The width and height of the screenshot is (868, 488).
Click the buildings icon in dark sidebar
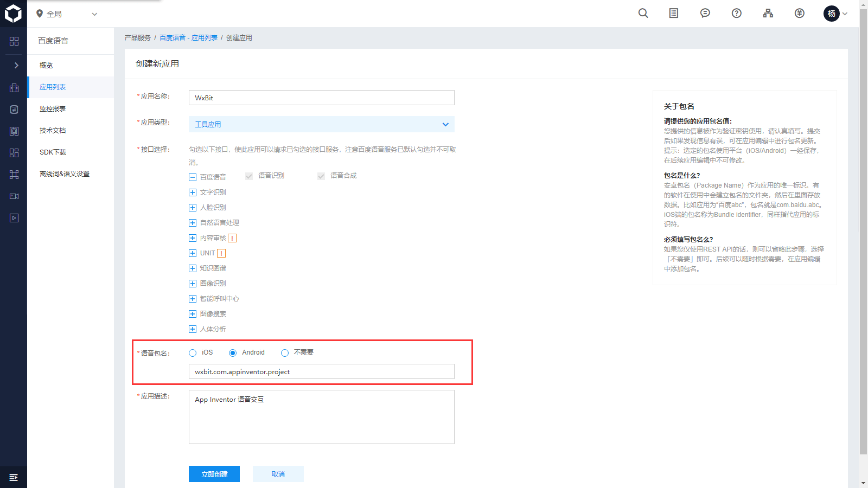(14, 87)
